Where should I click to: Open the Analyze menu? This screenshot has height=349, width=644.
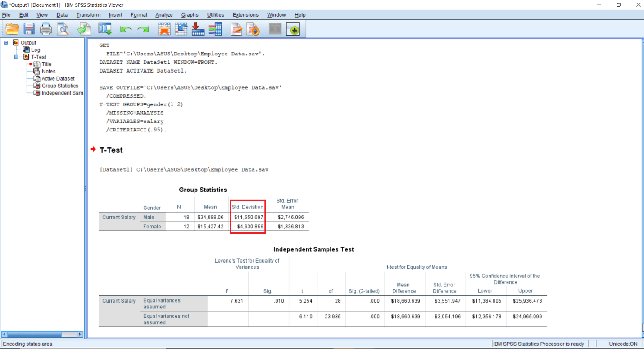click(x=164, y=15)
